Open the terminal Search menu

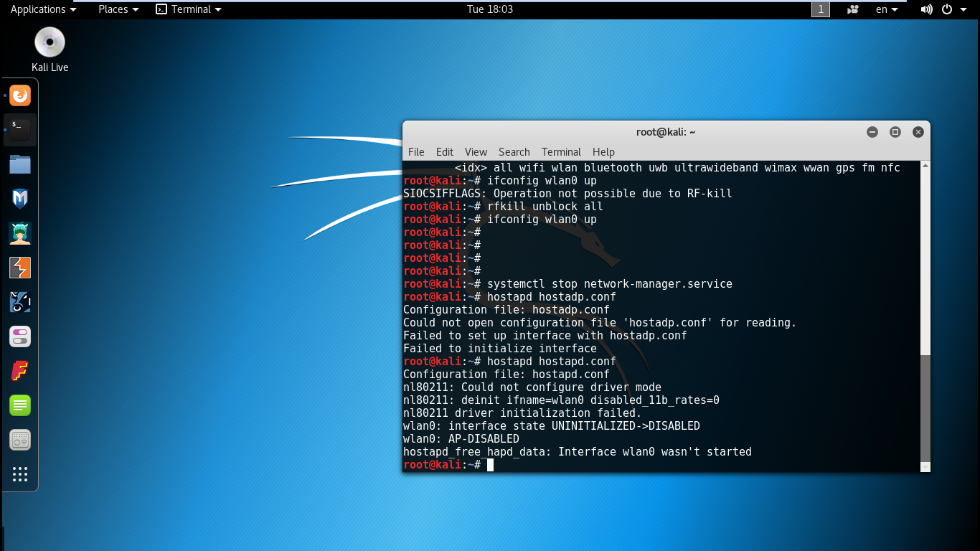coord(514,152)
